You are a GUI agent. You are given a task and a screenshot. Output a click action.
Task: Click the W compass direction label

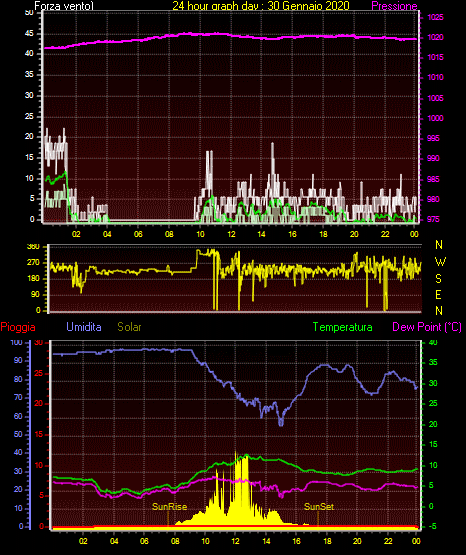click(440, 262)
